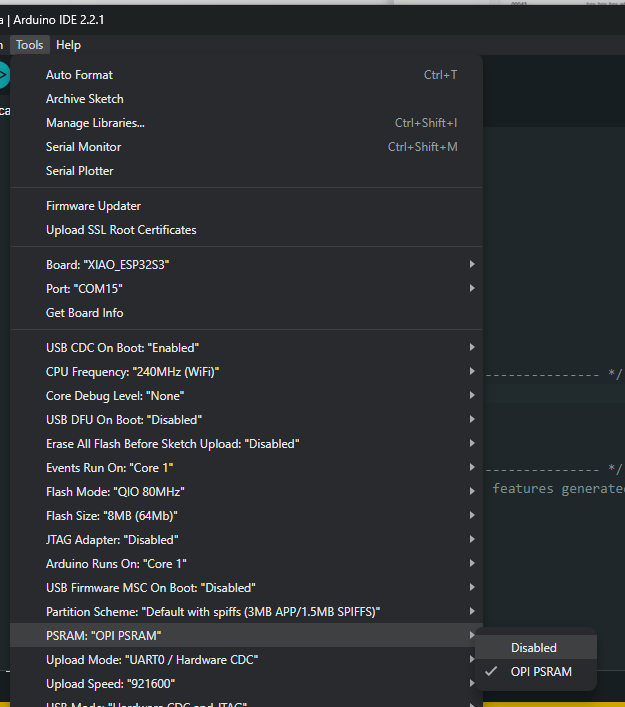
Task: Click Get Board Info
Action: 85,313
